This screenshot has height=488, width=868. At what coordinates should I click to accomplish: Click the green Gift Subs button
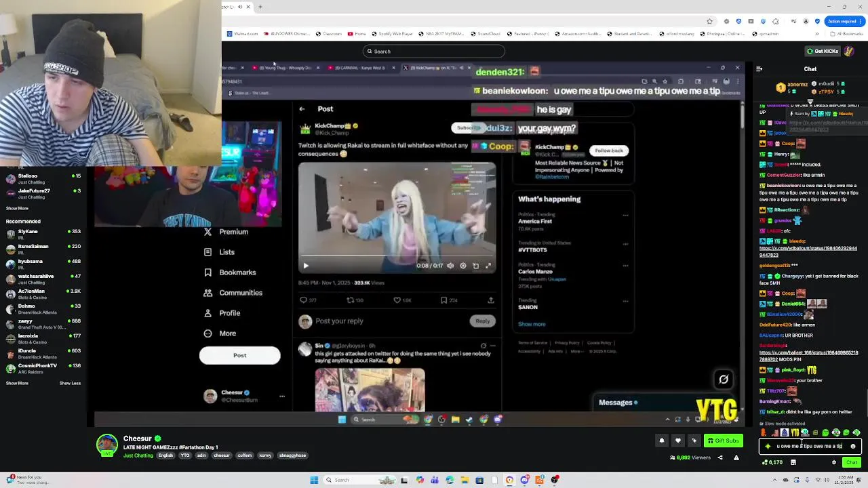pyautogui.click(x=724, y=441)
